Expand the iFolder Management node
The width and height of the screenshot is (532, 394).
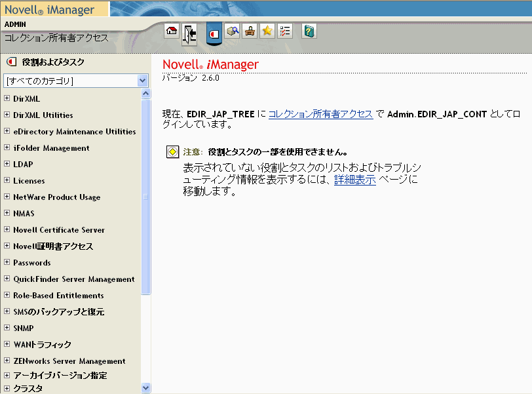pyautogui.click(x=7, y=148)
